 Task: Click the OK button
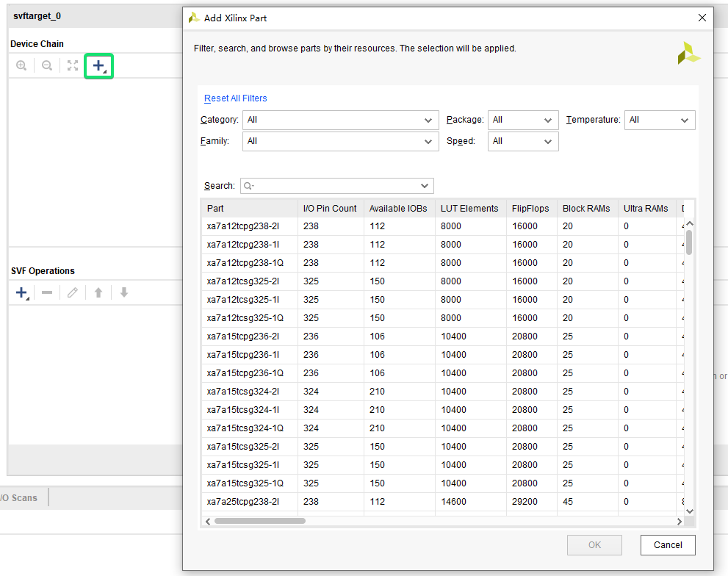pos(594,545)
